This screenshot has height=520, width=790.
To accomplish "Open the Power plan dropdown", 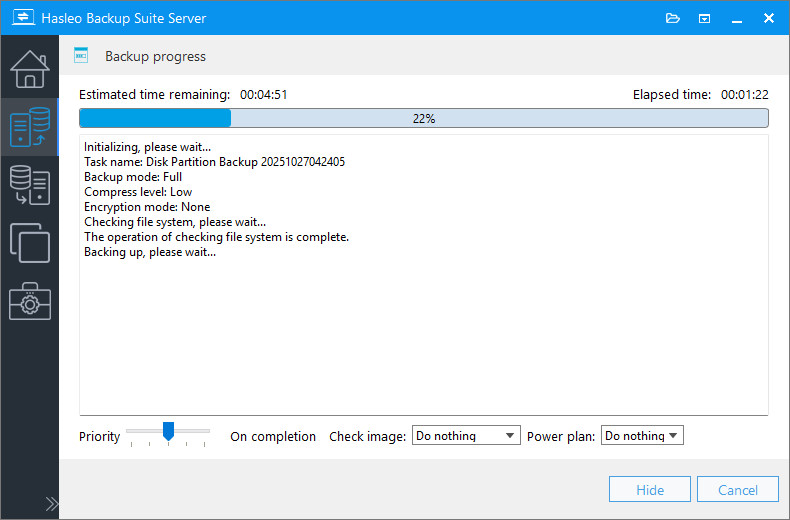I will click(642, 435).
